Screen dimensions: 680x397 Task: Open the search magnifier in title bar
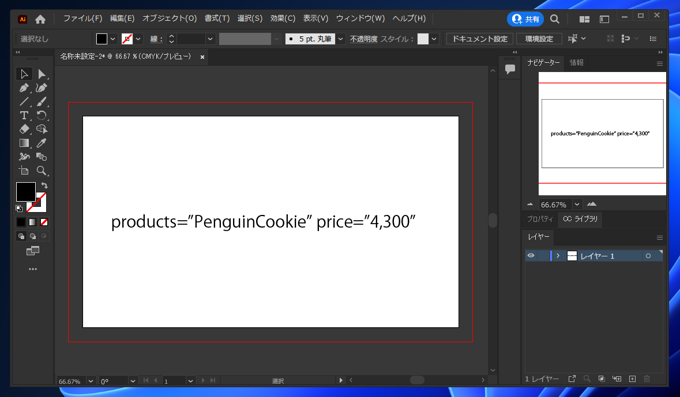[x=554, y=19]
